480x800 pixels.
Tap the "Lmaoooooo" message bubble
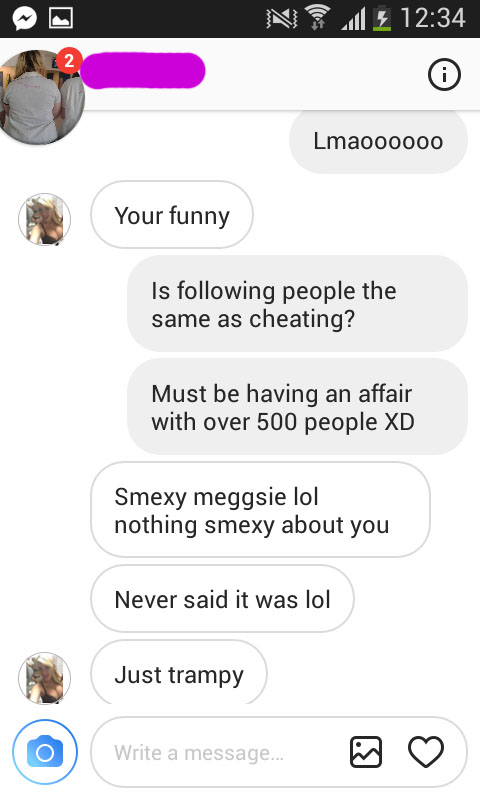[378, 141]
